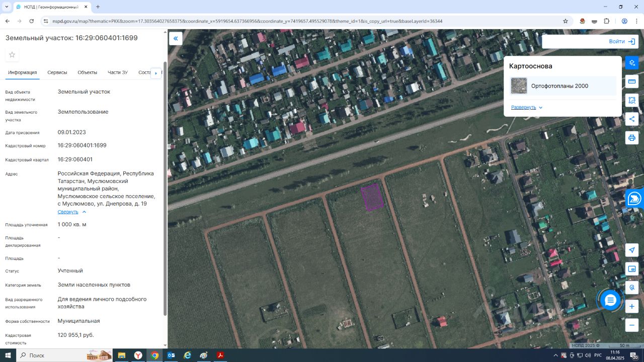Click the my-location arrow button
The height and width of the screenshot is (362, 644).
pyautogui.click(x=632, y=250)
